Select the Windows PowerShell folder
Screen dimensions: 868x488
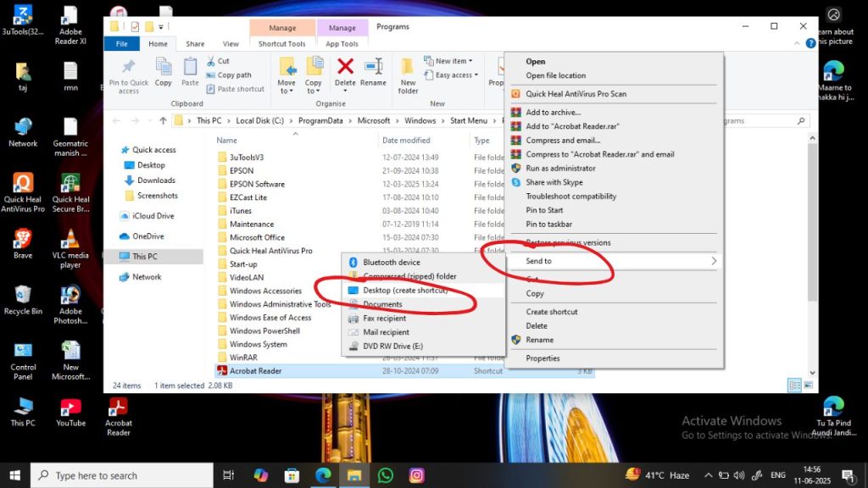264,331
